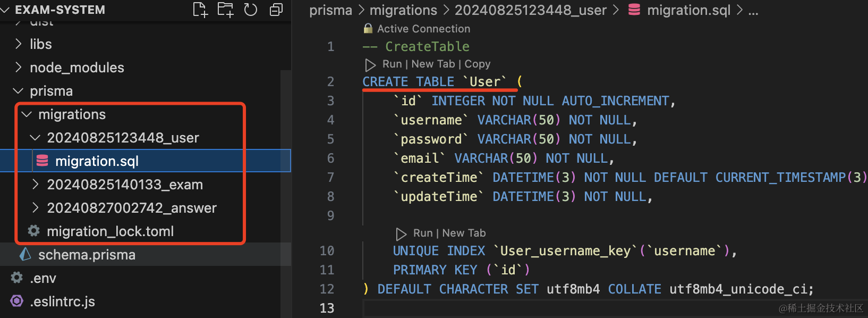Open the schema.prisma file
868x318 pixels.
tap(87, 255)
